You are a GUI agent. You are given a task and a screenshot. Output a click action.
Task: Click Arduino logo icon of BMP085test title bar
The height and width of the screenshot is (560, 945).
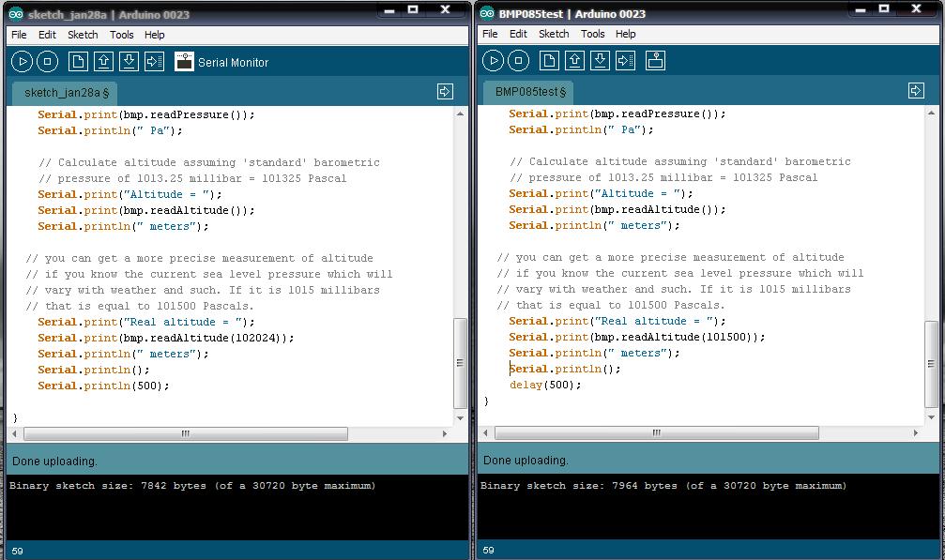487,12
